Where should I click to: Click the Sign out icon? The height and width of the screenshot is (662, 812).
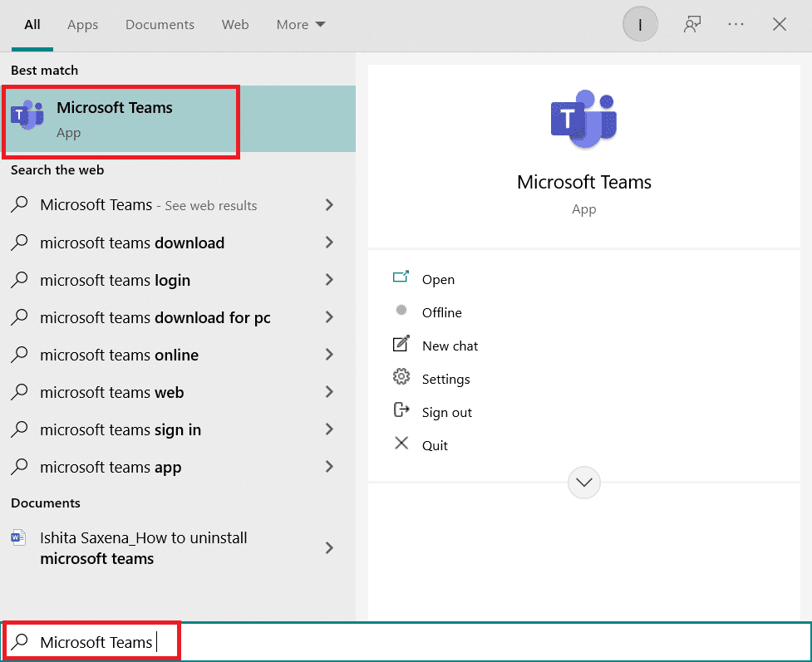click(402, 411)
